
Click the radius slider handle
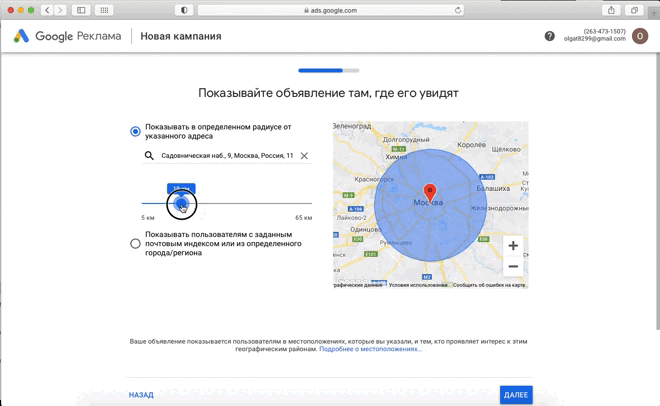pyautogui.click(x=181, y=204)
